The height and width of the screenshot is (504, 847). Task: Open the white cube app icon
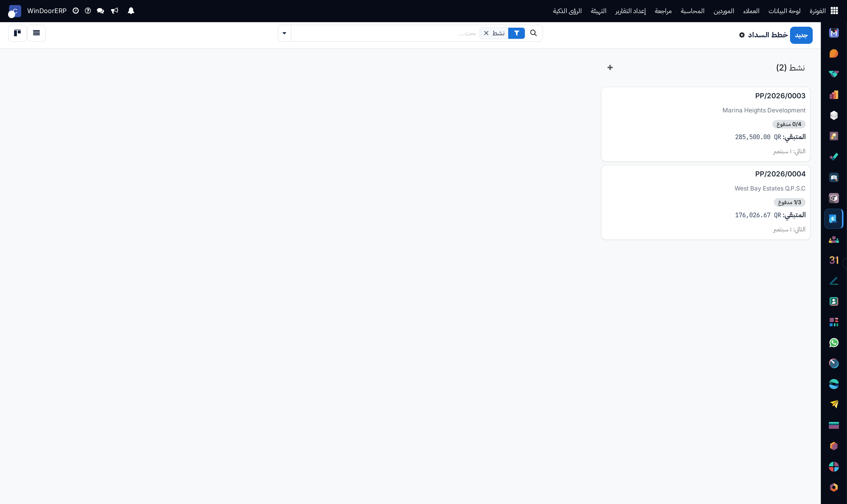(x=834, y=115)
